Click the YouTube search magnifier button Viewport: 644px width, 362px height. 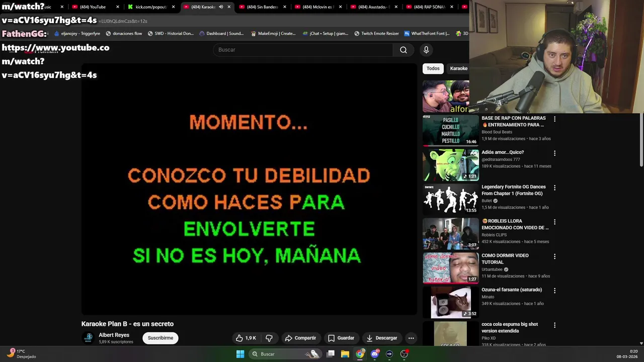[404, 50]
